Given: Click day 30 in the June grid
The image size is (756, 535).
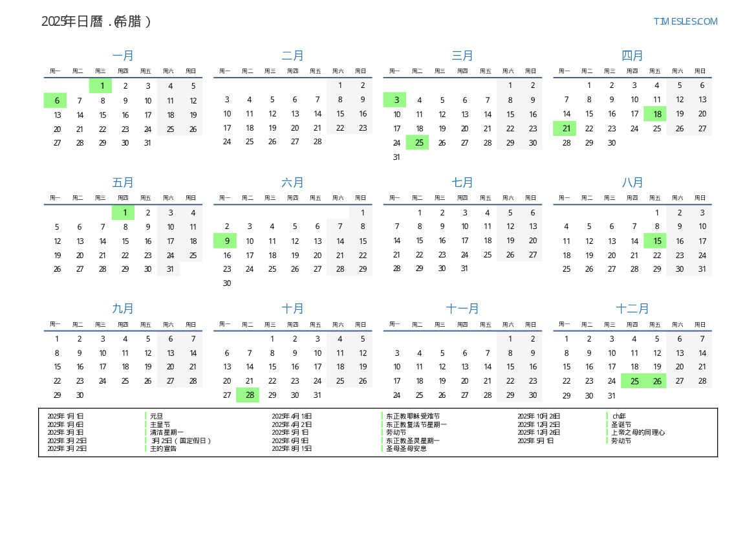Looking at the screenshot, I should (226, 283).
